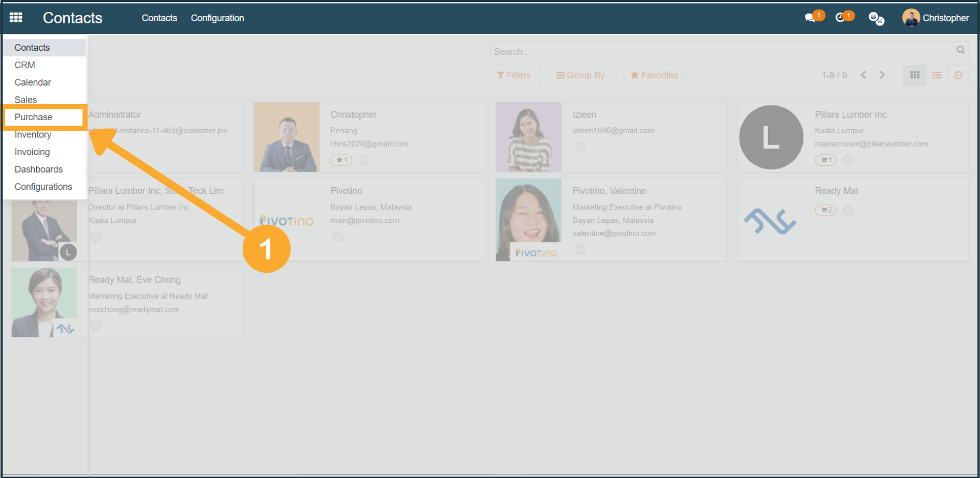Open the Configuration top menu

point(217,18)
